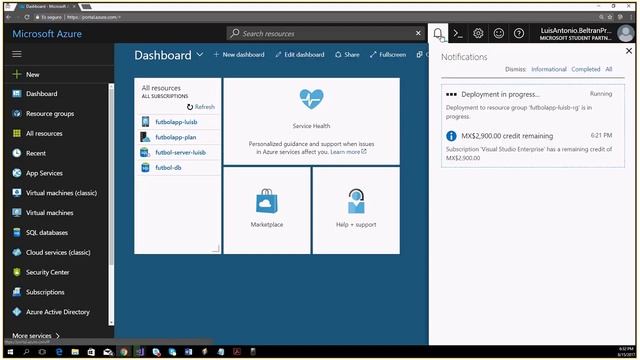The width and height of the screenshot is (640, 360).
Task: Click Virtual machines (classic) icon
Action: [17, 193]
